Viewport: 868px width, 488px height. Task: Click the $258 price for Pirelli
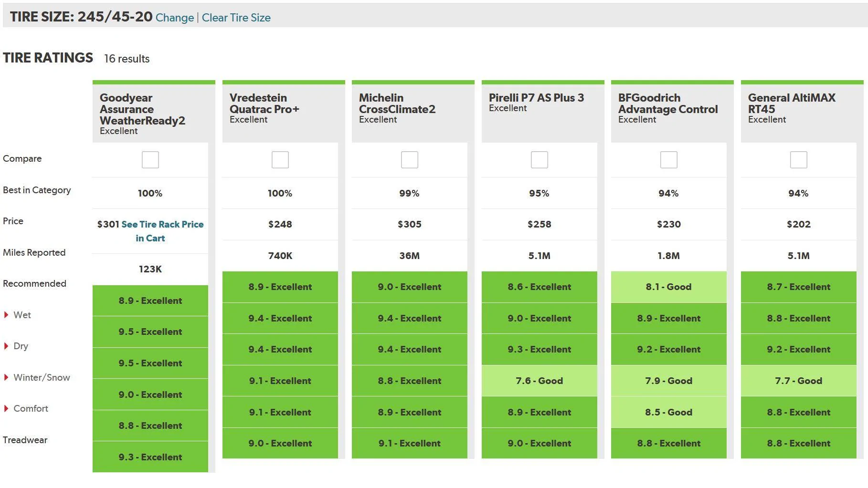[x=539, y=224]
